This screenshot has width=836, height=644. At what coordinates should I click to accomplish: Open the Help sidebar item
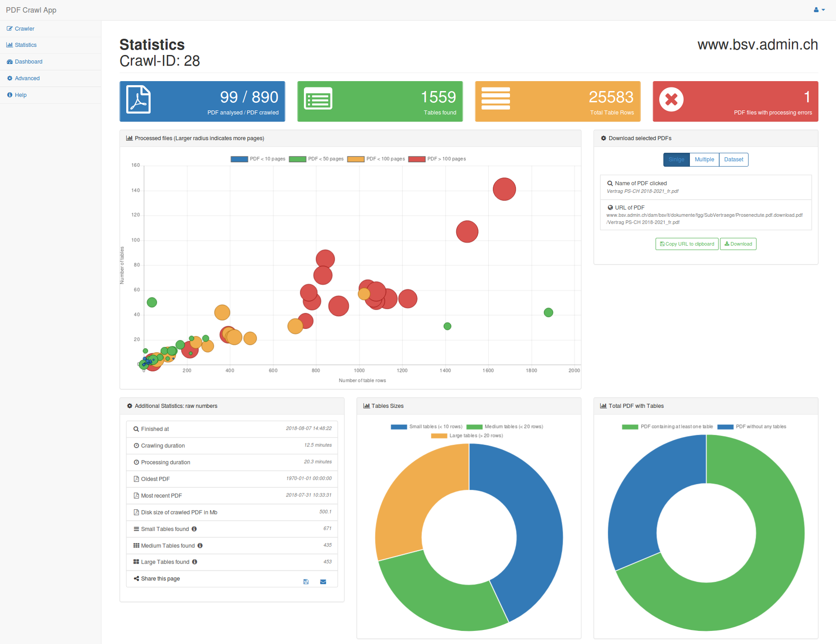pos(20,95)
